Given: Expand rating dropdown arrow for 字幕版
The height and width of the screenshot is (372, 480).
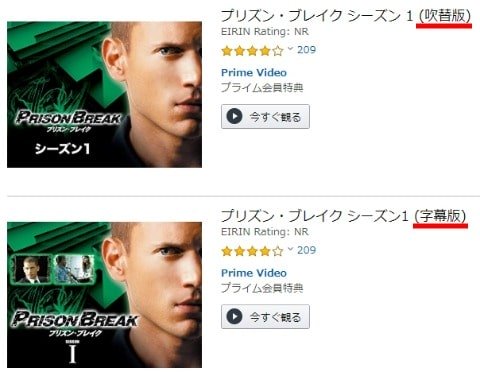Looking at the screenshot, I should (290, 249).
